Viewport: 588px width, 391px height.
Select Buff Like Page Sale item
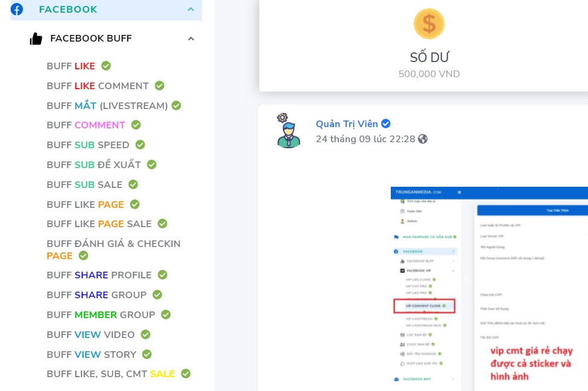coord(99,224)
